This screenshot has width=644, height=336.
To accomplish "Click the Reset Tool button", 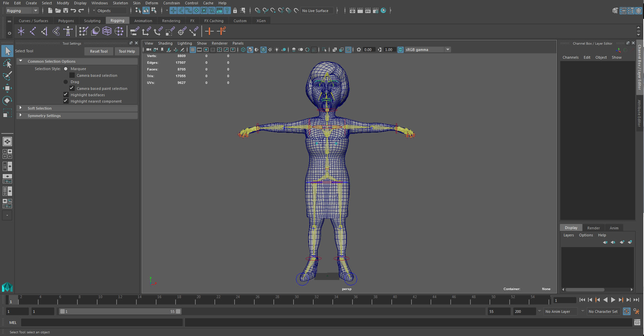I will (x=99, y=51).
